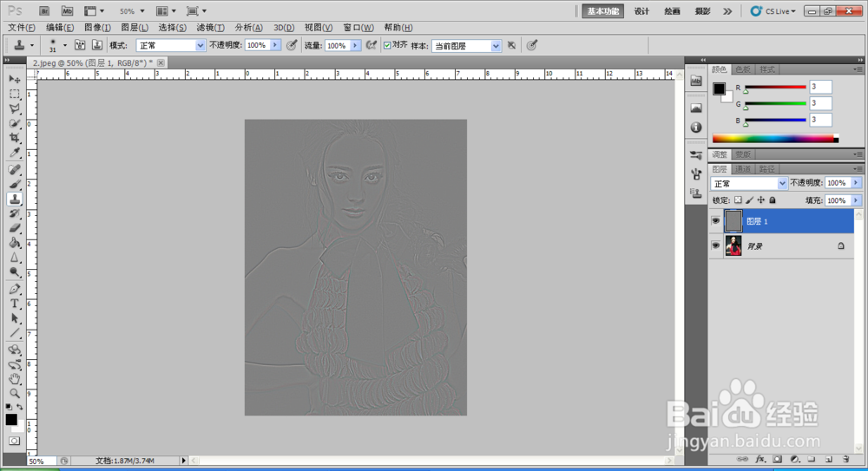Open the CS Live dropdown
The width and height of the screenshot is (868, 471).
(773, 11)
